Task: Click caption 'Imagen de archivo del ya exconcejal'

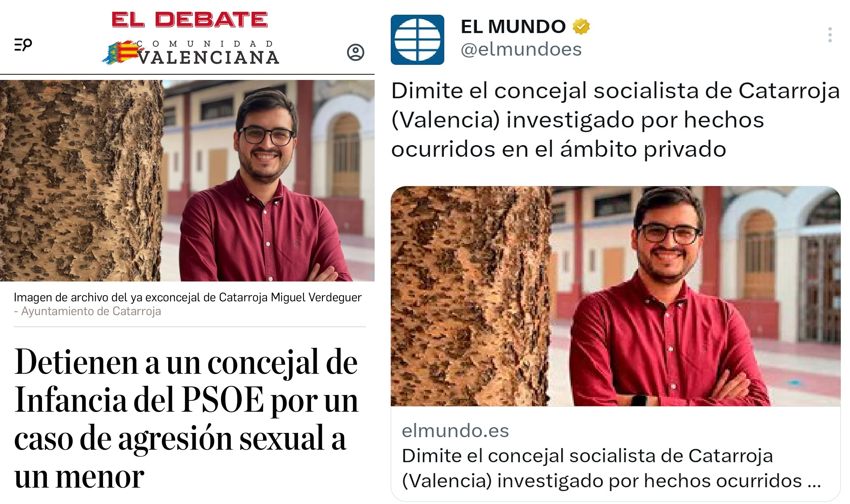Action: click(188, 297)
